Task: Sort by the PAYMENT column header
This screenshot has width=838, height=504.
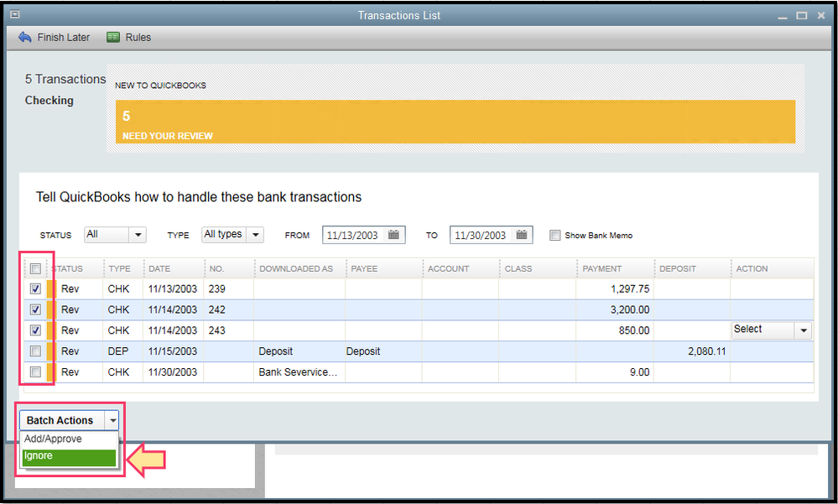Action: [x=601, y=269]
